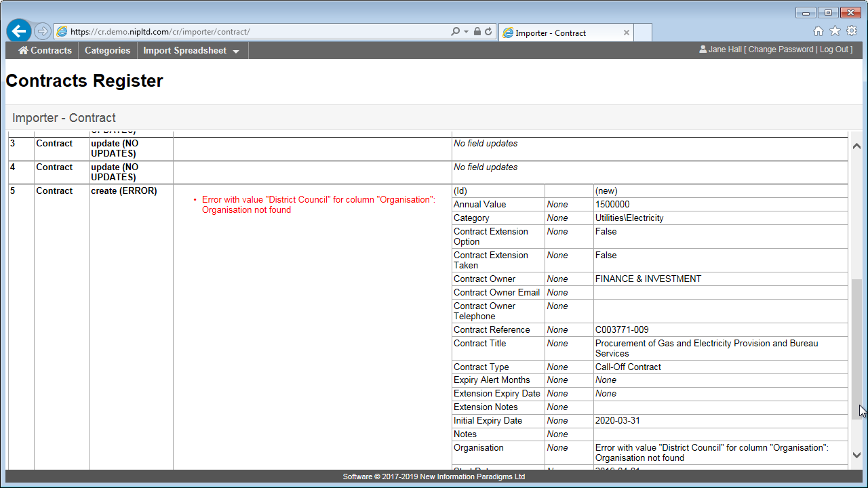Click the address bar search magnifier icon
This screenshot has height=488, width=868.
pyautogui.click(x=456, y=32)
